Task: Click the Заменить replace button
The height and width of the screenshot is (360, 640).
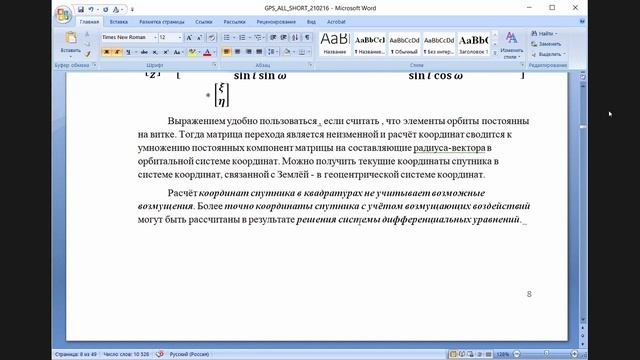Action: (x=547, y=44)
